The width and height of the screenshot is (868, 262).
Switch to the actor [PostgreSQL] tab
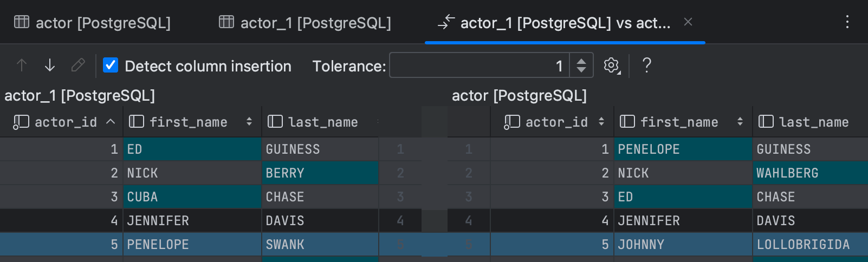(103, 23)
